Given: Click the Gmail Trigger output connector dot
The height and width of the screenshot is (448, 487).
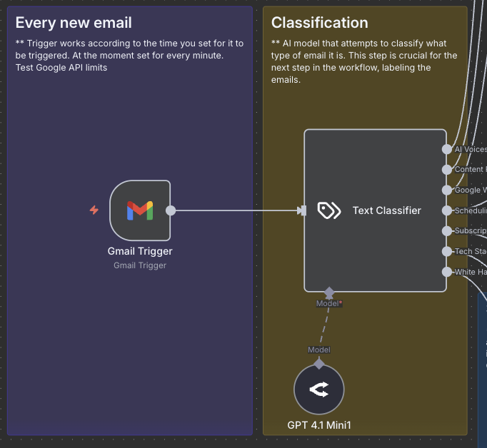Looking at the screenshot, I should coord(171,210).
